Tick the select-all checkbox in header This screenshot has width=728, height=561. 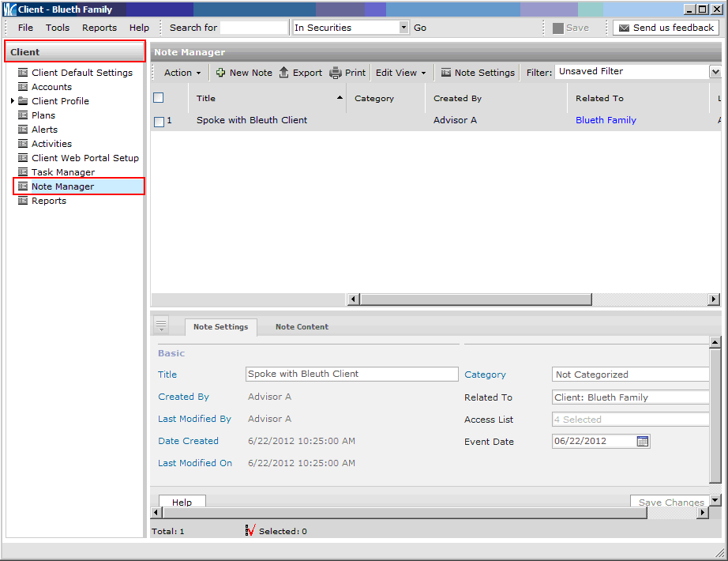coord(159,98)
